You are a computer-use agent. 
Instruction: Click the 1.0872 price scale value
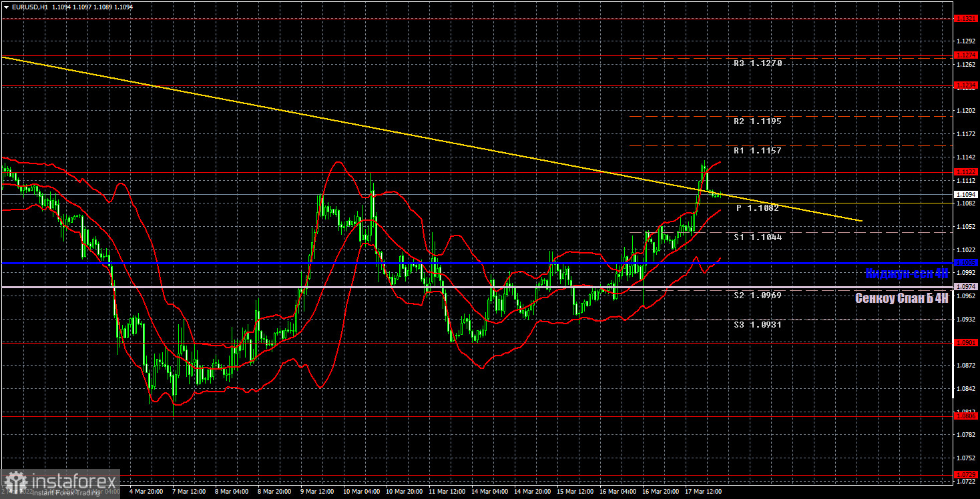(x=965, y=366)
